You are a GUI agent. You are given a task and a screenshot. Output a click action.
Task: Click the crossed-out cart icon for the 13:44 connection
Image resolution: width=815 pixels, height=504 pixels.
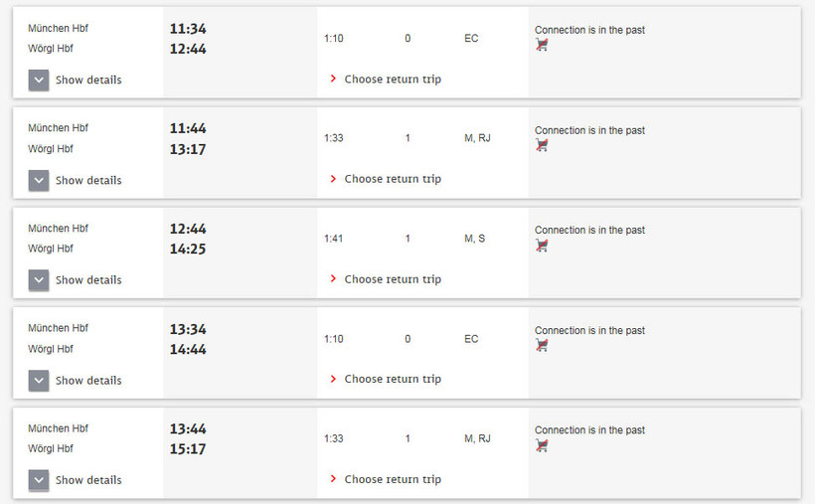click(542, 445)
